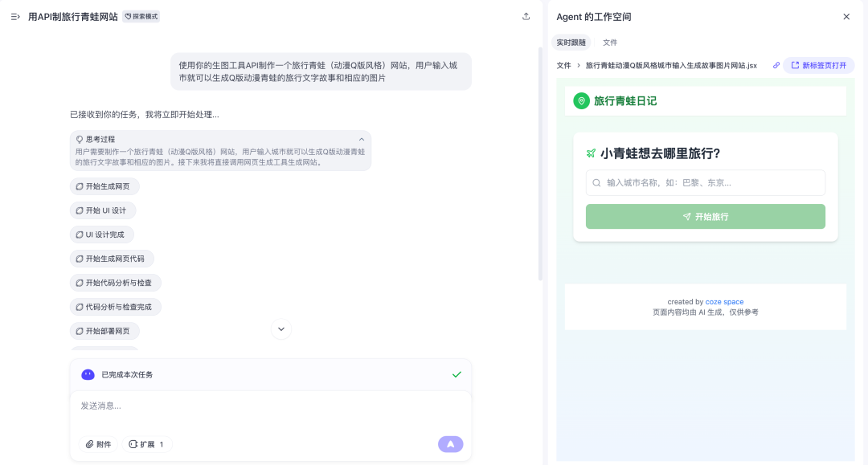Open the 开始 UI 设计 step

coord(103,210)
